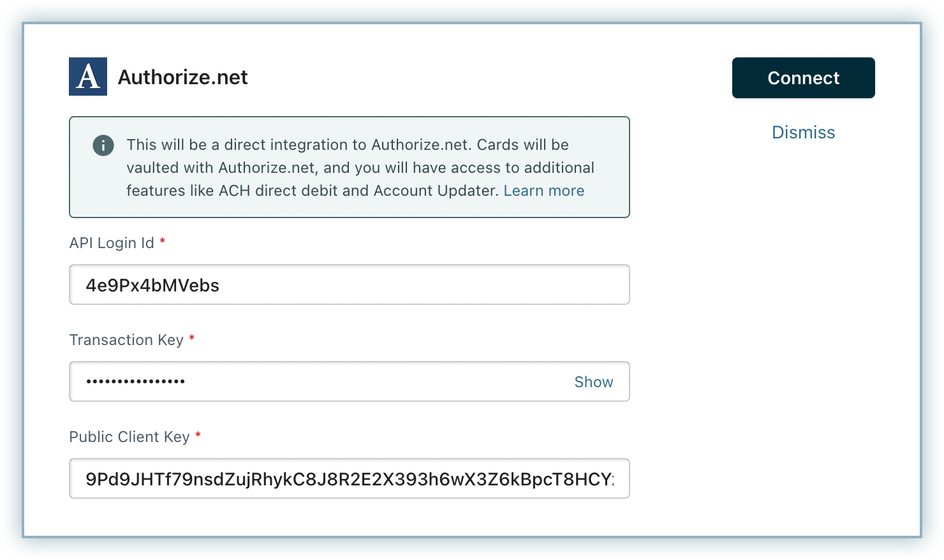Open the Learn more link
This screenshot has height=560, width=944.
pos(543,191)
